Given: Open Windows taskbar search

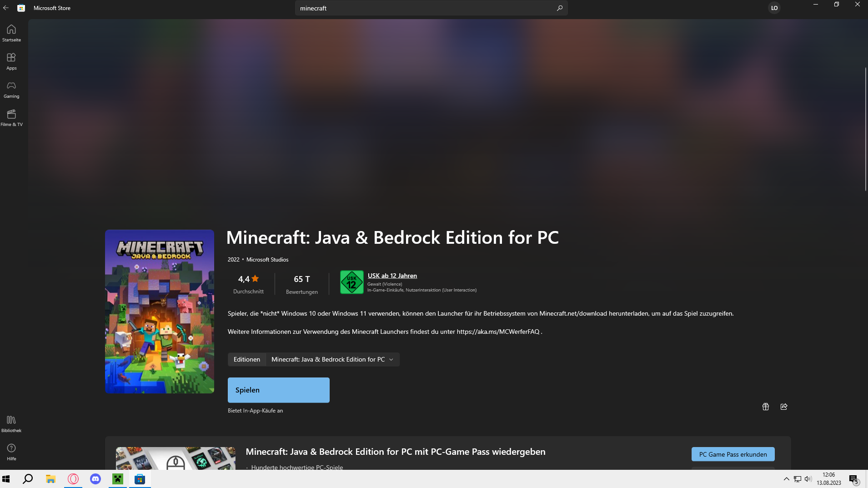Looking at the screenshot, I should pos(28,479).
